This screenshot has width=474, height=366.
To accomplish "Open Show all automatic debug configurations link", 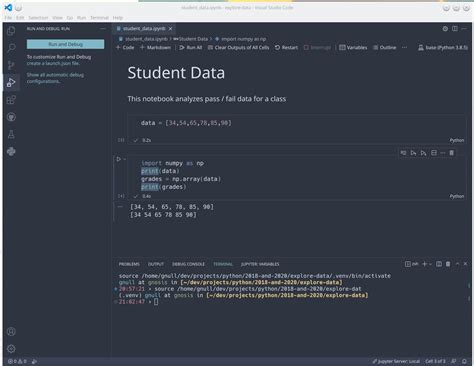I will [55, 78].
